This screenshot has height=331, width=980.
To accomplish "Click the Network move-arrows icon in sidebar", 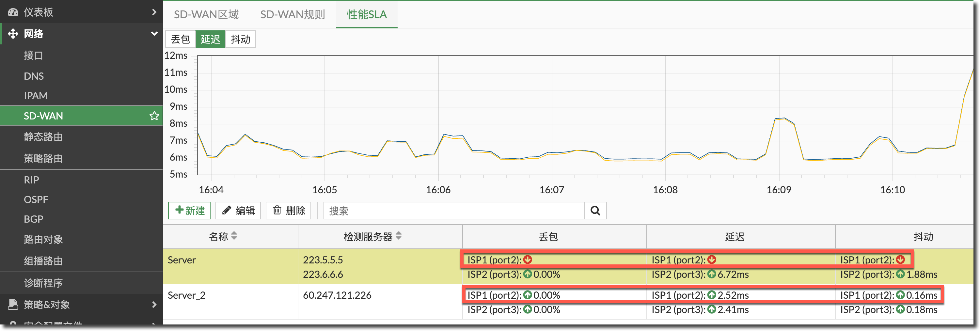I will click(13, 34).
